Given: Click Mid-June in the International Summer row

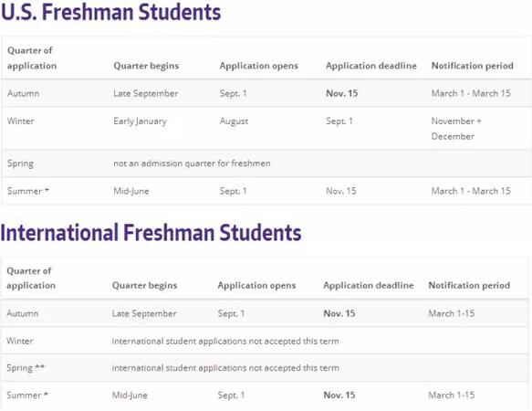Looking at the screenshot, I should pos(130,395).
